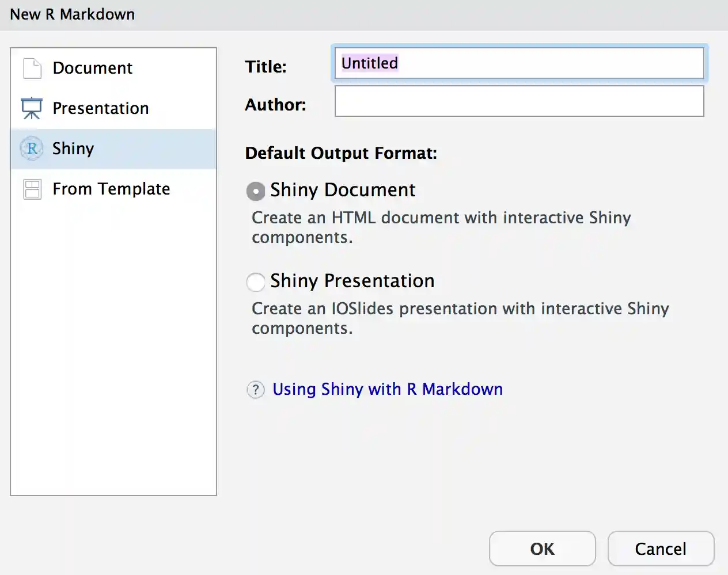Open the From Template category
The image size is (728, 575).
pos(111,189)
